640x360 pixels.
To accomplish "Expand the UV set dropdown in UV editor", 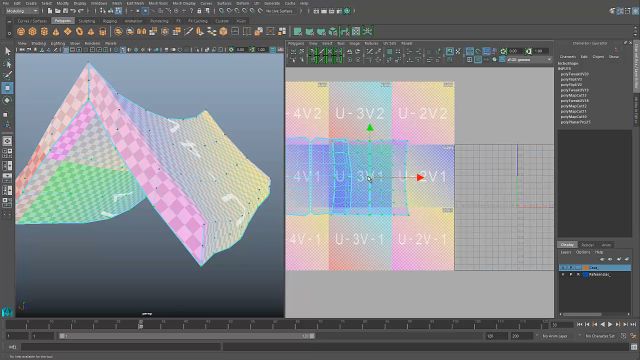I will click(x=529, y=60).
